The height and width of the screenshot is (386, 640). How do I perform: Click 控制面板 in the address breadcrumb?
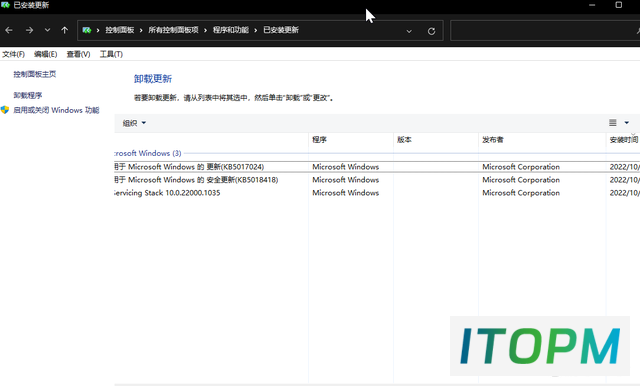pos(120,30)
